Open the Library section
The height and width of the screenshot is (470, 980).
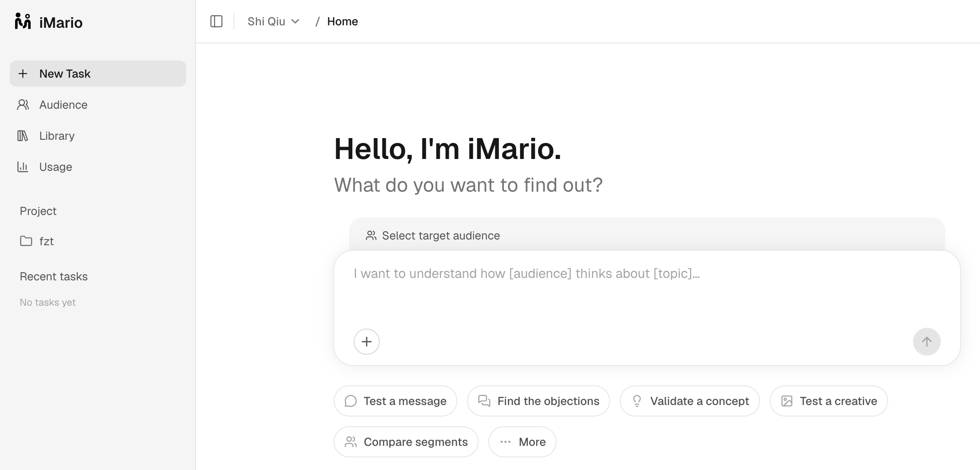coord(98,136)
